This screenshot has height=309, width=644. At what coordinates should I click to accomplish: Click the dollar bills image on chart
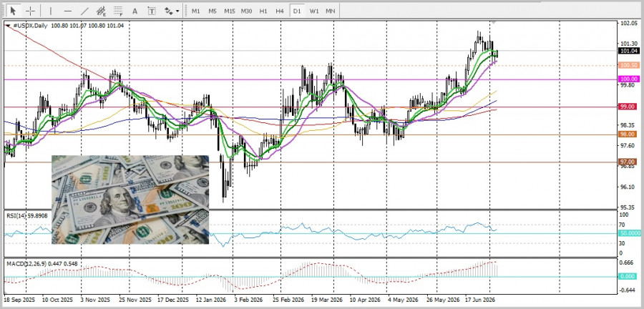[130, 200]
